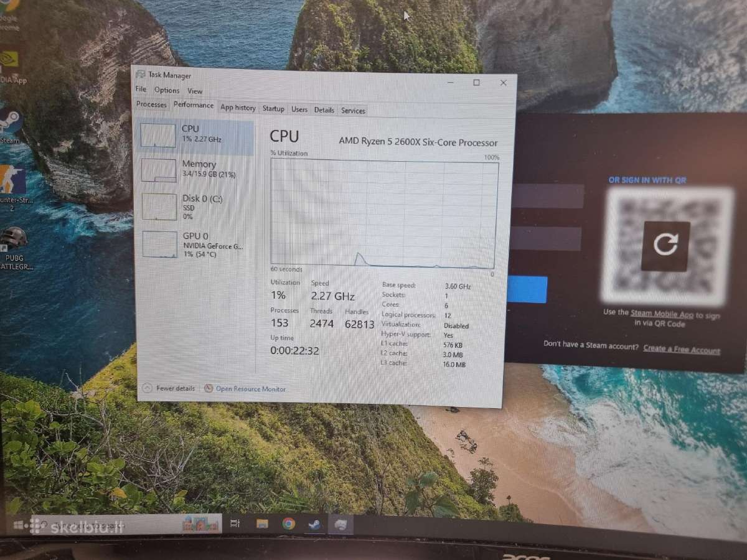The image size is (747, 560).
Task: Click the Processes value 153
Action: point(280,323)
